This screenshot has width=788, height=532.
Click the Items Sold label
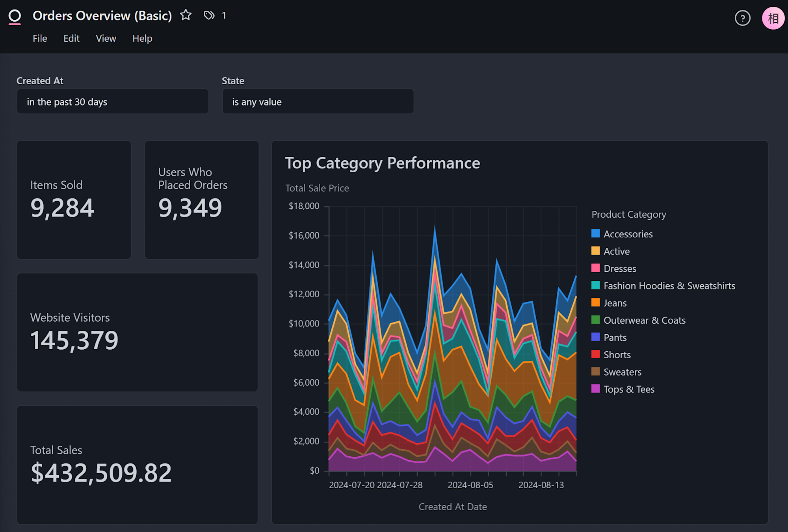[56, 185]
